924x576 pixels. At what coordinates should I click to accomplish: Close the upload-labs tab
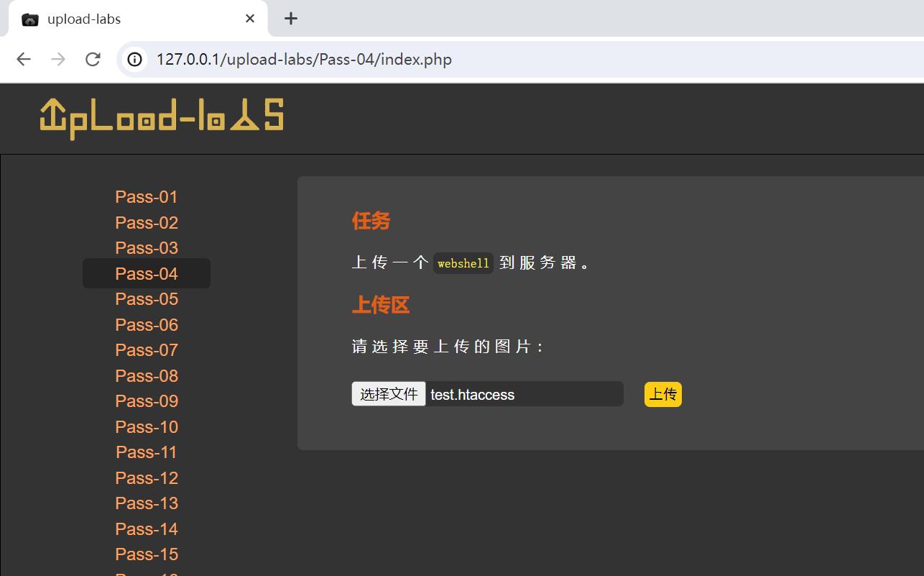point(250,19)
